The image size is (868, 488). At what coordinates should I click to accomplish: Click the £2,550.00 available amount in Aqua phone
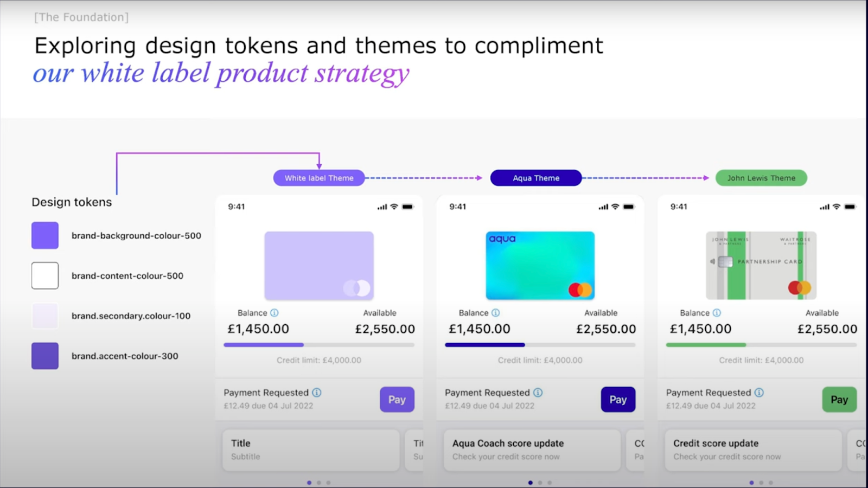point(606,329)
